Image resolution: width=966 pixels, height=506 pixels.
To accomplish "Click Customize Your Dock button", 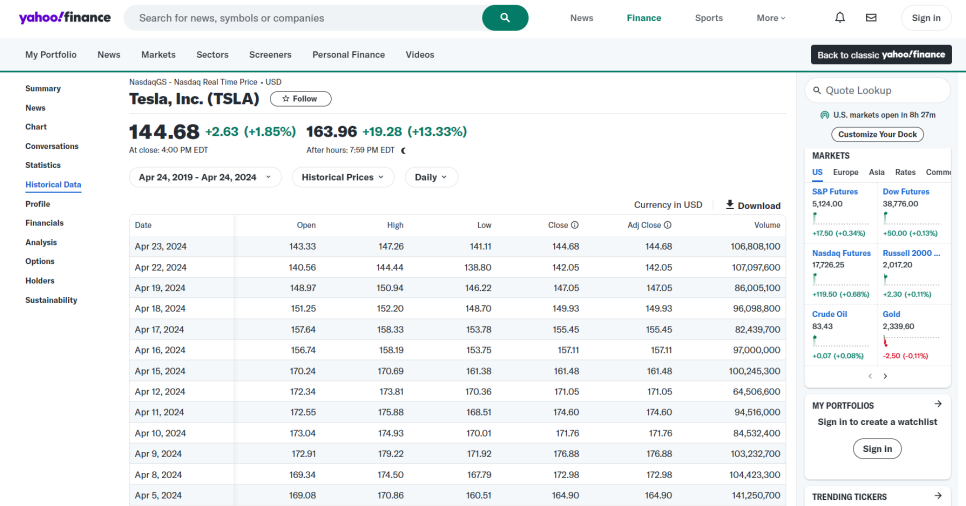I will (877, 134).
